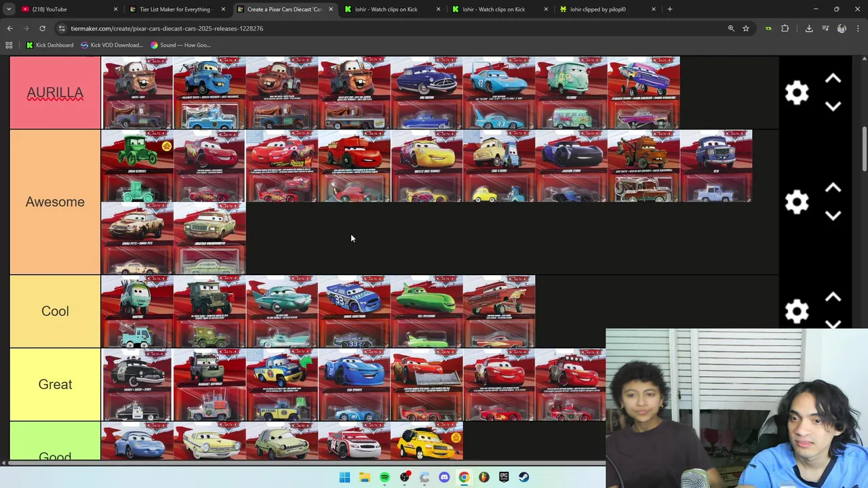This screenshot has width=868, height=488.
Task: Click the page vertical scrollbar
Action: (x=864, y=149)
